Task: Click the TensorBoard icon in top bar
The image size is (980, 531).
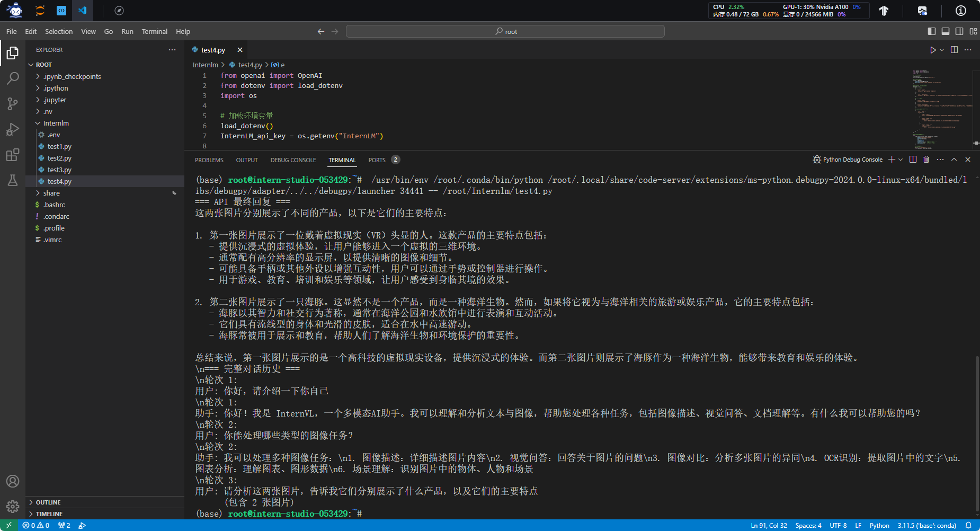Action: coord(884,11)
